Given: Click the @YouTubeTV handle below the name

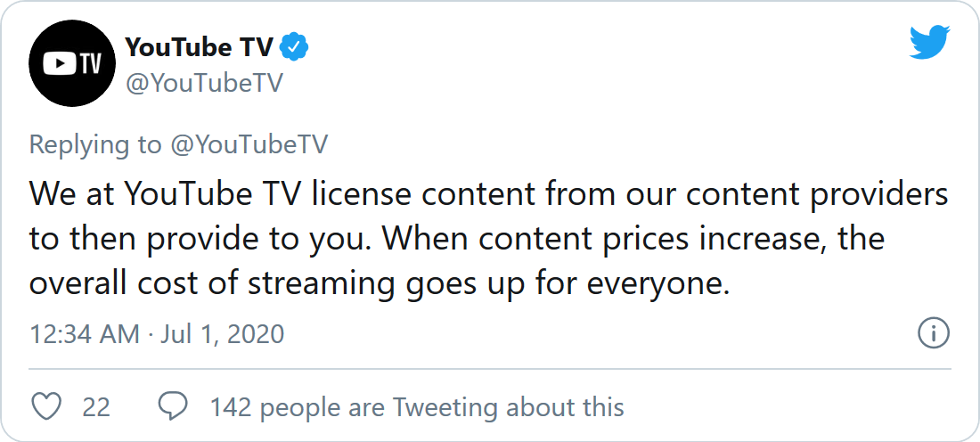Looking at the screenshot, I should (204, 83).
